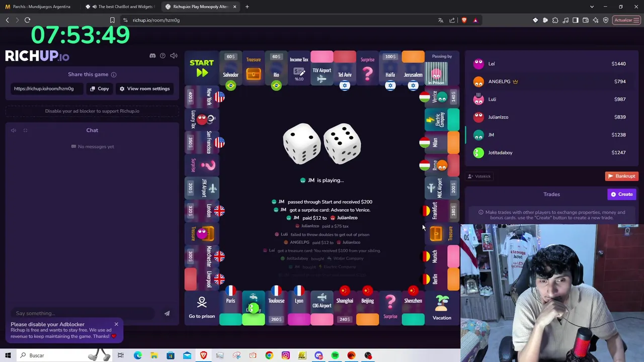Viewport: 644px width, 362px height.
Task: Click the chat expand icon
Action: pos(25,130)
